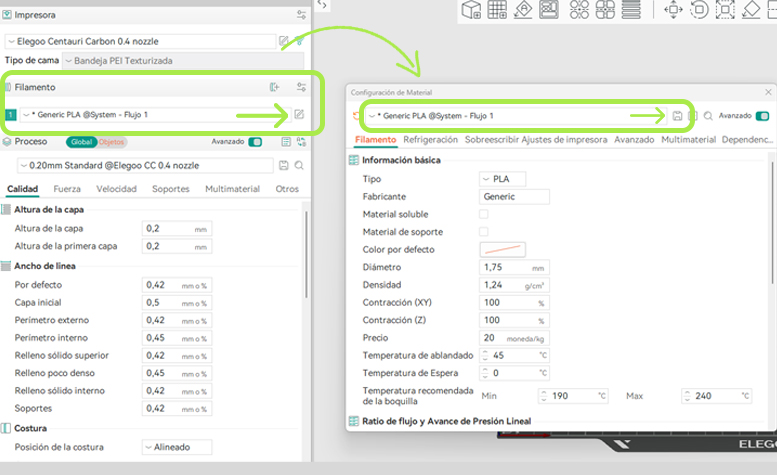
Task: Select the Rotate tool
Action: coord(699,9)
